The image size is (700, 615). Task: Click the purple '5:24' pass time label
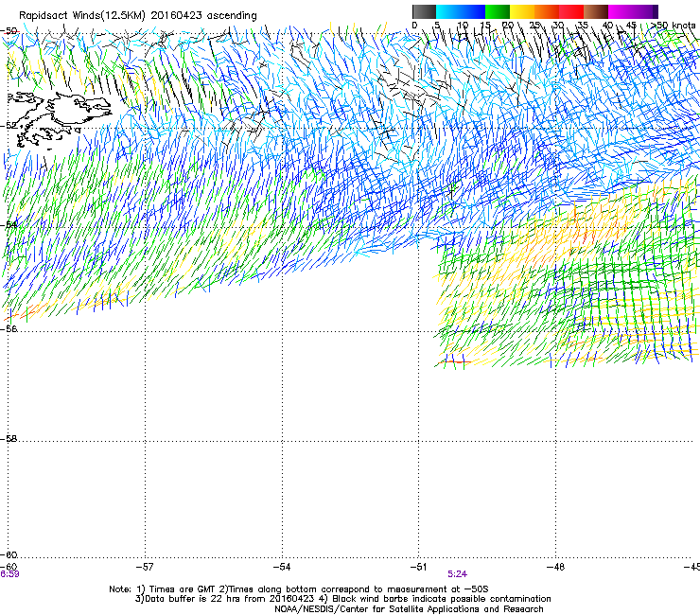click(457, 574)
